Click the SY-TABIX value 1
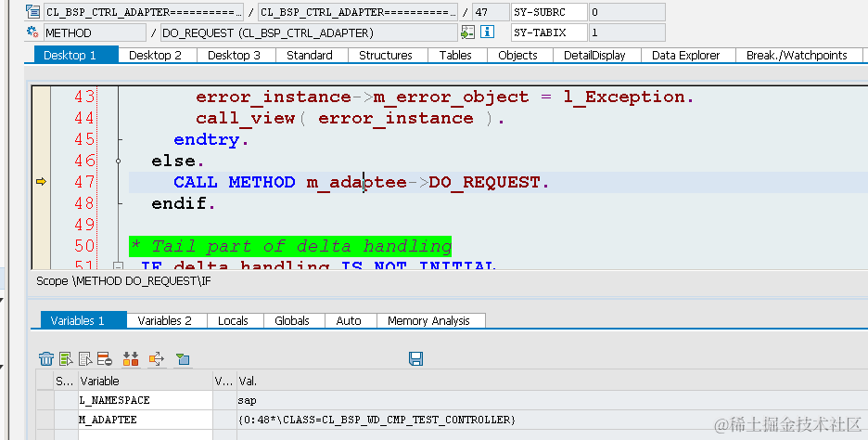Image resolution: width=868 pixels, height=440 pixels. (627, 32)
